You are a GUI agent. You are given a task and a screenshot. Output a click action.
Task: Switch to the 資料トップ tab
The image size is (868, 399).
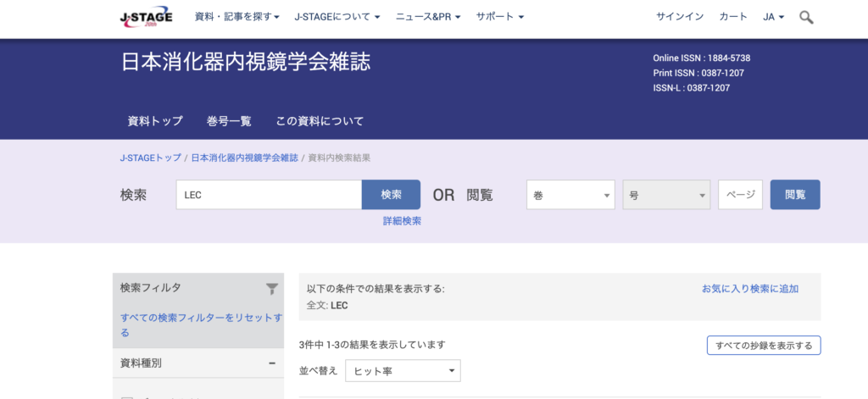coord(155,121)
